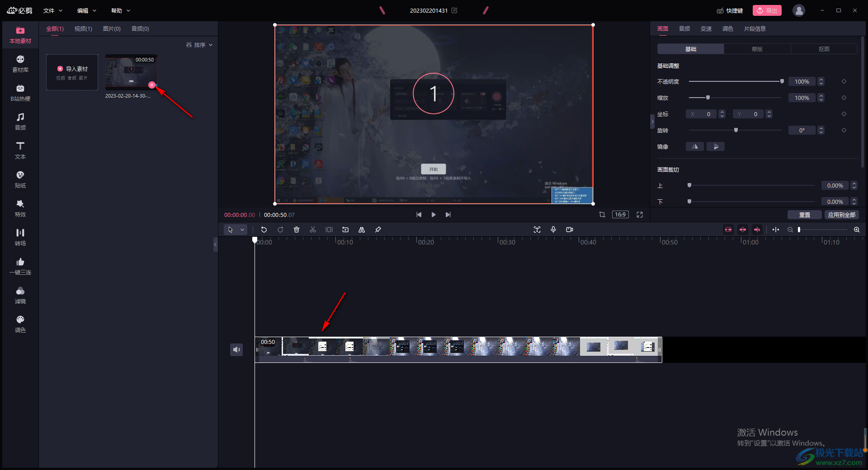This screenshot has height=470, width=868.
Task: Export the project
Action: click(x=767, y=10)
